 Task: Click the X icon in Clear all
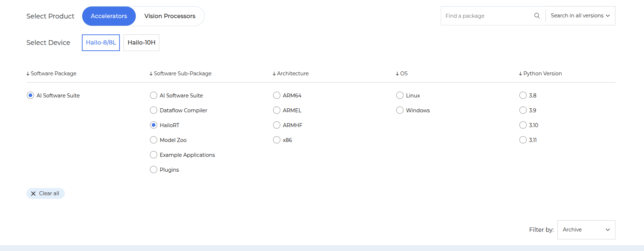tap(33, 194)
